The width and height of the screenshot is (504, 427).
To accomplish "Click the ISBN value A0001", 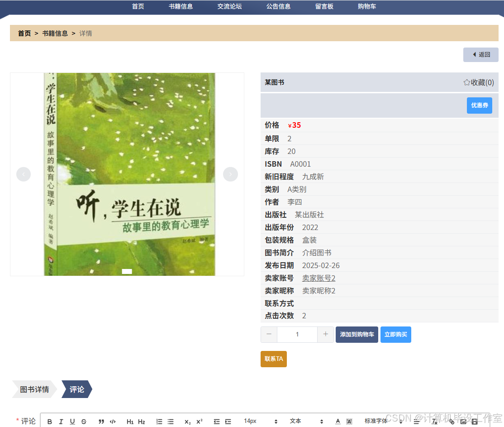I will (300, 164).
